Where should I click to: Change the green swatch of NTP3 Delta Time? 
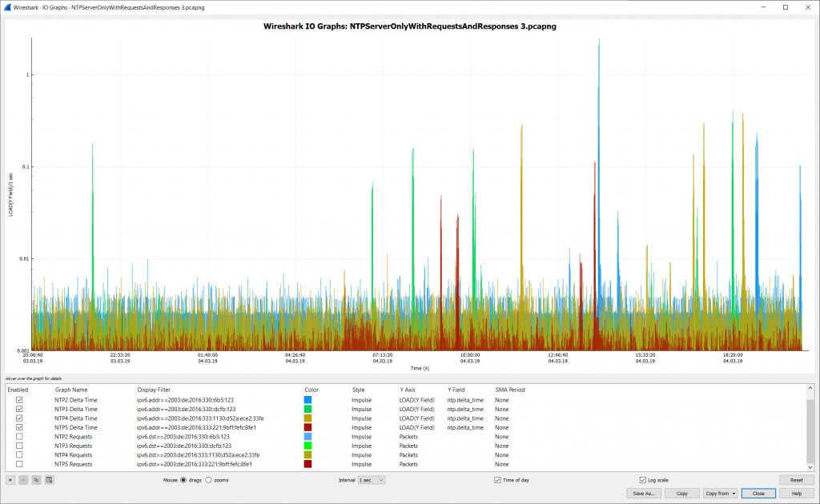(x=308, y=409)
